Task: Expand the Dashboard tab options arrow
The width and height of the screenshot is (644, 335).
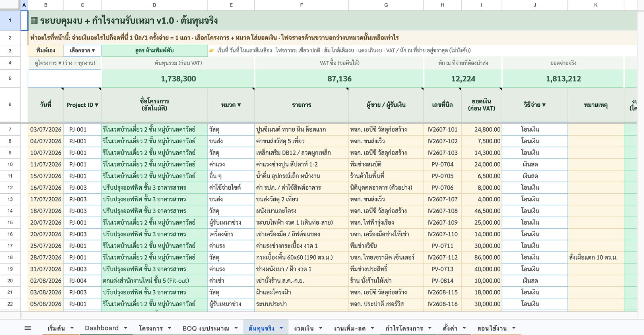Action: click(126, 328)
